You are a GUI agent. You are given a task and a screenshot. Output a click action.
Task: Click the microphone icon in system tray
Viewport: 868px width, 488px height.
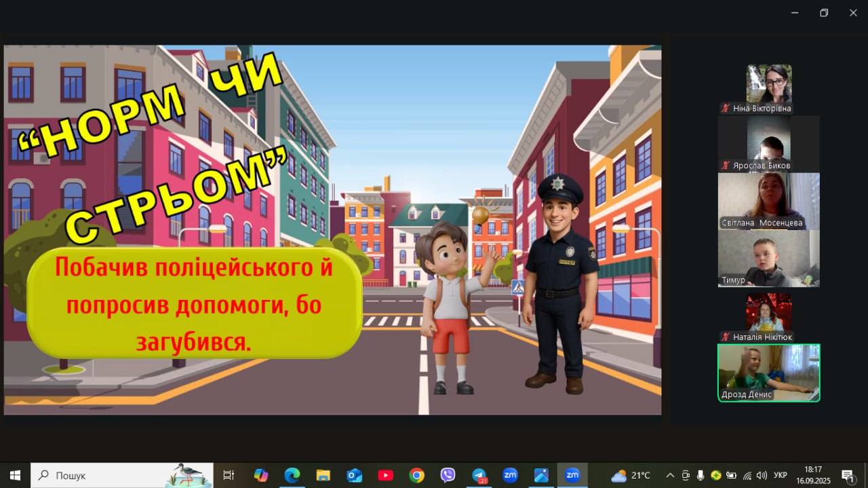701,475
